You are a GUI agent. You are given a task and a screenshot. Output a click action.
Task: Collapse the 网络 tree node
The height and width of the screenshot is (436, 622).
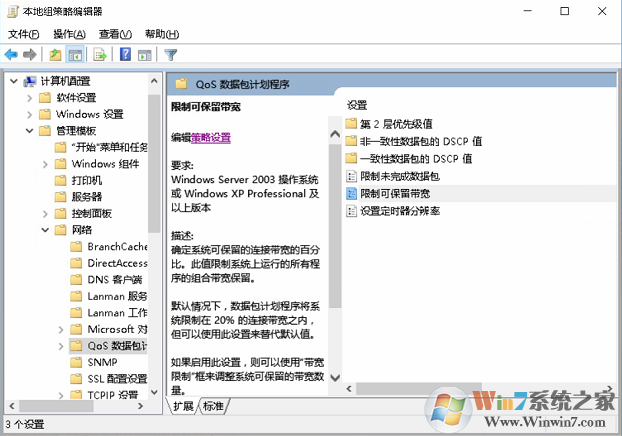45,230
